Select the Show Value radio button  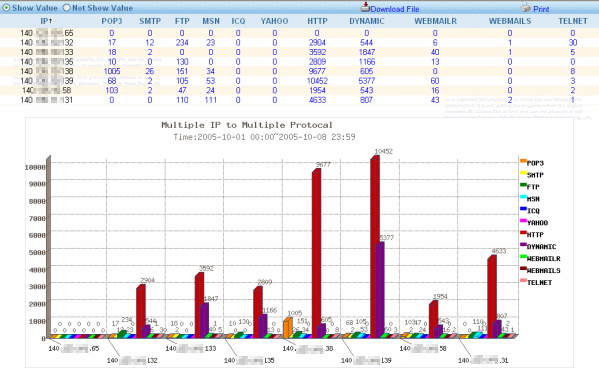tap(6, 8)
